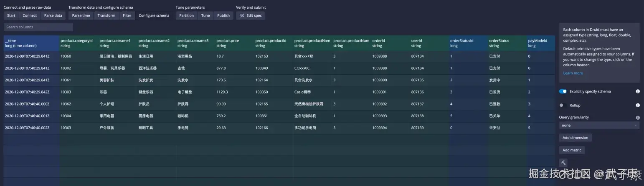Viewport: 644px width, 186px height.
Task: Click timestamp cell 2020-12-09T07:46:40.002Z
Action: click(31, 128)
